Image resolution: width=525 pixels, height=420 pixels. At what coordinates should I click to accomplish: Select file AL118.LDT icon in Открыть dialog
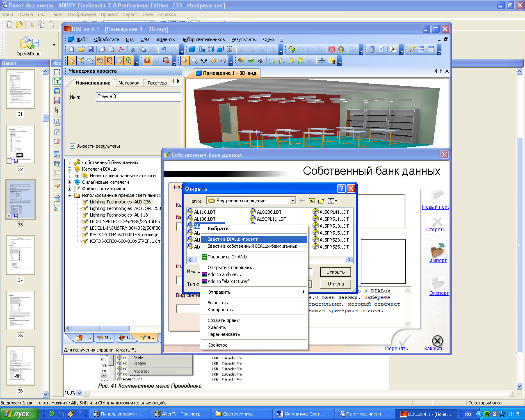pos(190,212)
